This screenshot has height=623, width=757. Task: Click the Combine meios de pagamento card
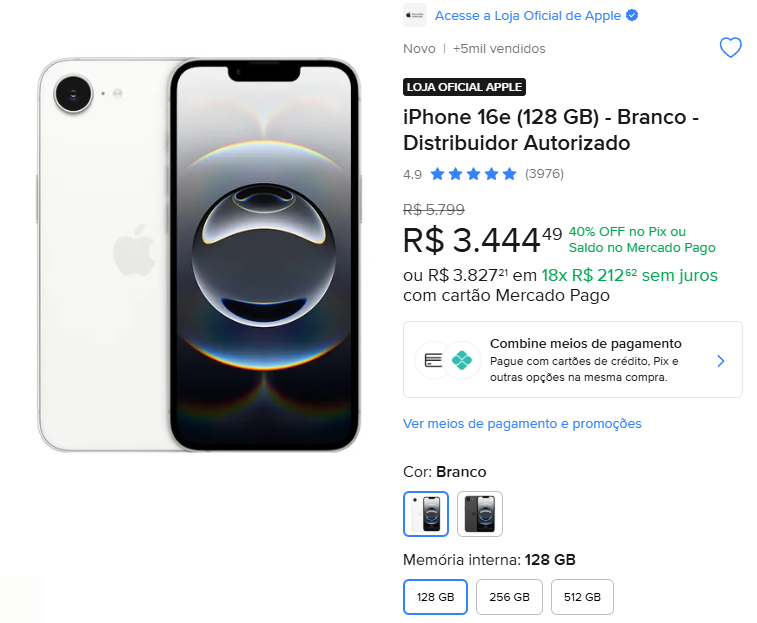[x=572, y=360]
